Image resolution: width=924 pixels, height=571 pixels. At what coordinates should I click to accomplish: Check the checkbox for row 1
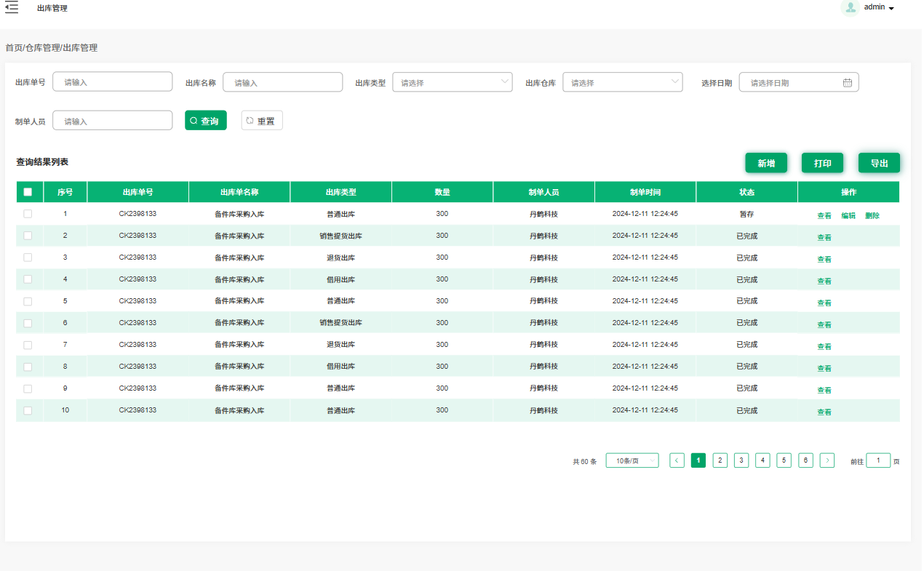tap(28, 214)
